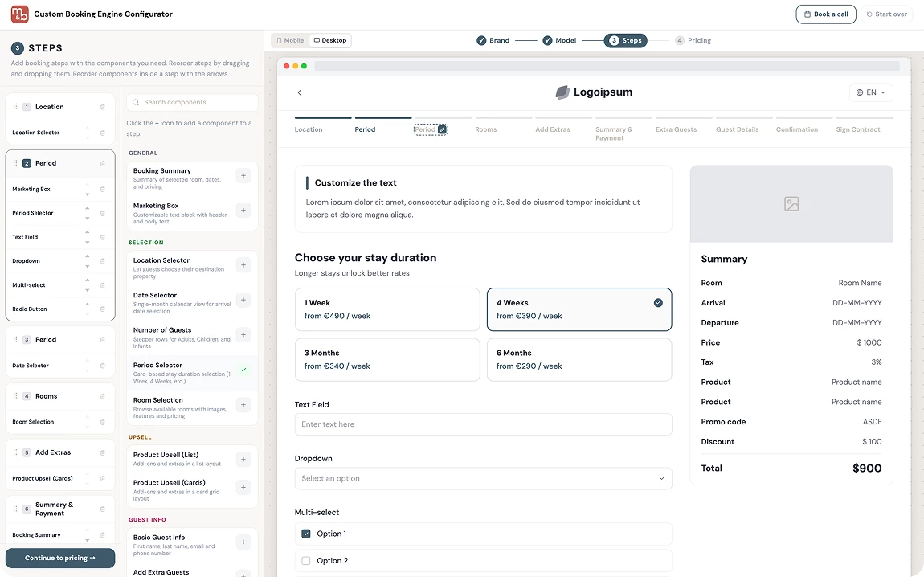
Task: Click Continue to pricing button
Action: click(x=60, y=559)
